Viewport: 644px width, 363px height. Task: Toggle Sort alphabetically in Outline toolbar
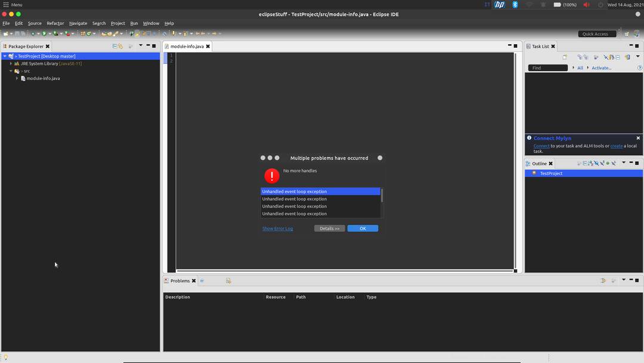coord(590,163)
